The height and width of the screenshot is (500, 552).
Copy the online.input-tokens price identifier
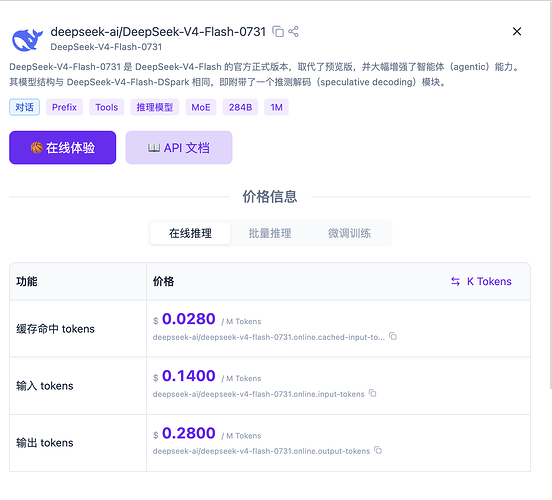372,393
